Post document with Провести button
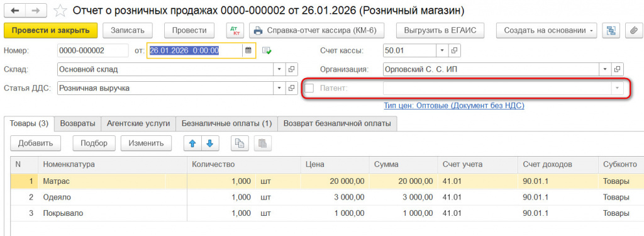 (x=189, y=30)
